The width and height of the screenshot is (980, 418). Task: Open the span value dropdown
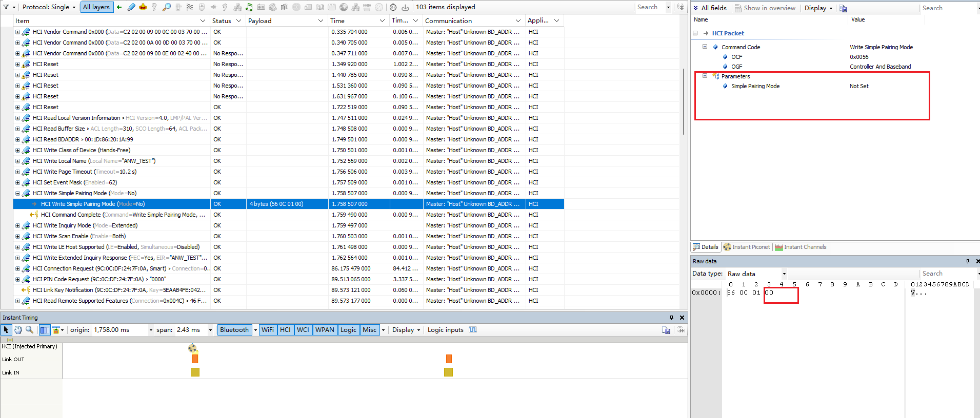210,330
